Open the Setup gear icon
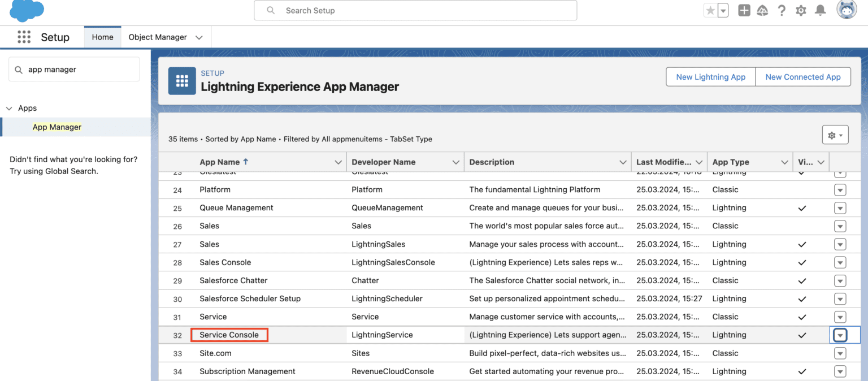 click(801, 10)
